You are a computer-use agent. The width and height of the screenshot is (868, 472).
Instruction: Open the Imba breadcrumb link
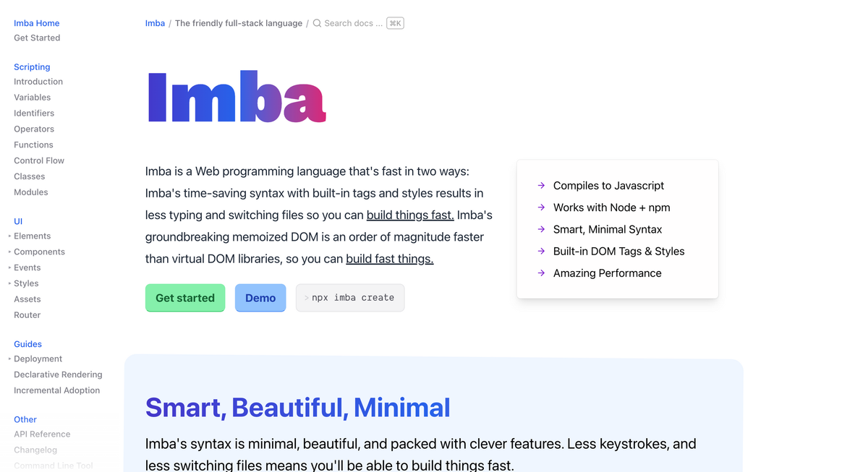click(x=155, y=22)
